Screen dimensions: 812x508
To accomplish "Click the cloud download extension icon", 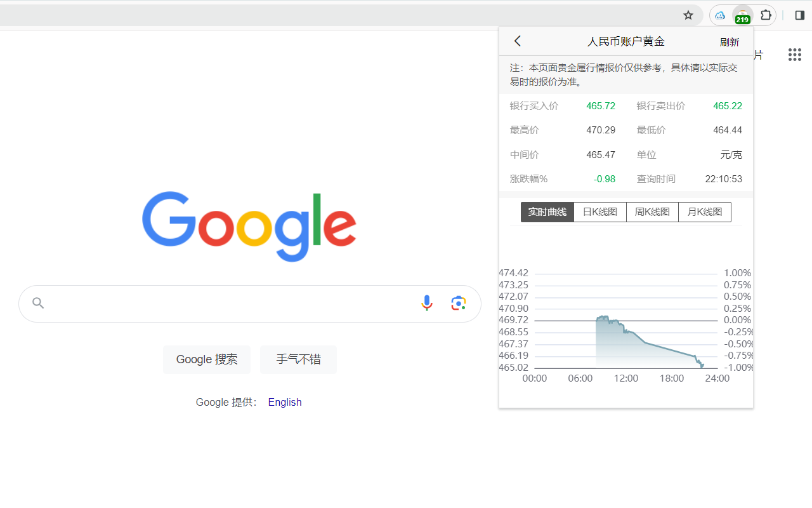I will click(x=719, y=15).
